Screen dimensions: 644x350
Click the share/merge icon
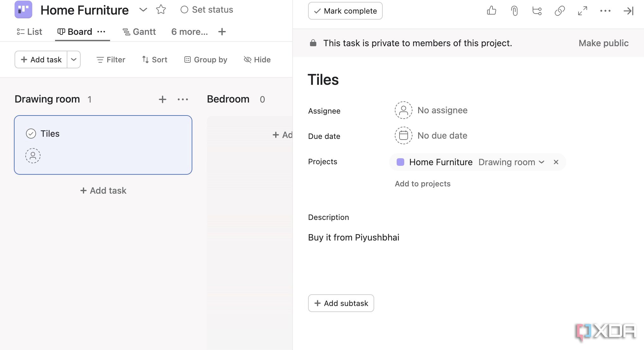click(x=536, y=10)
